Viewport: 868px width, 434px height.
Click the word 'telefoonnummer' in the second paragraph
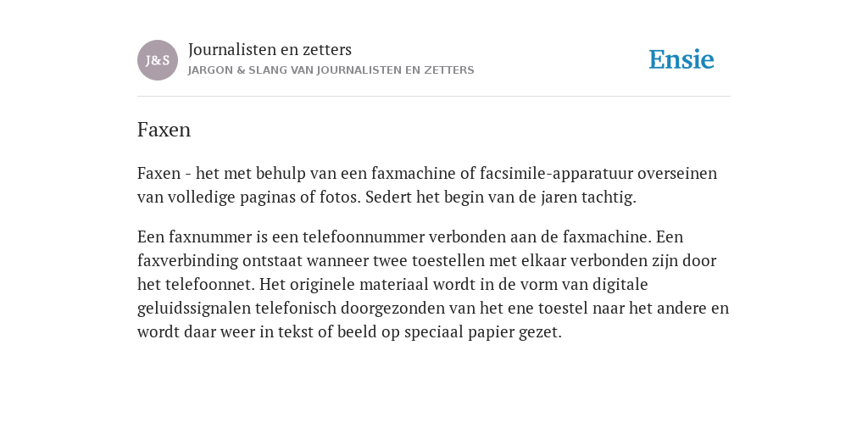[x=363, y=237]
